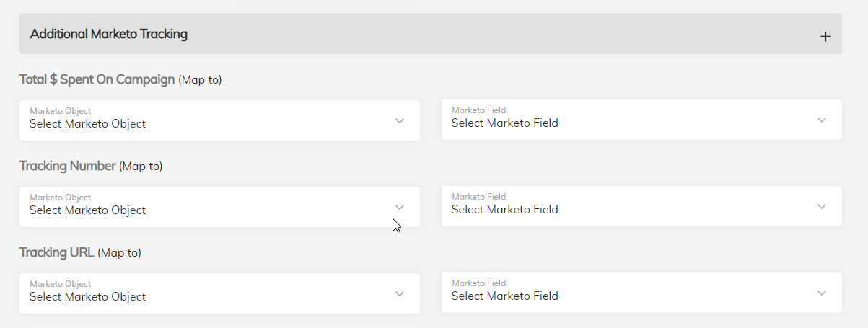Click the Tracking URL section label
The image size is (868, 328).
[x=56, y=252]
